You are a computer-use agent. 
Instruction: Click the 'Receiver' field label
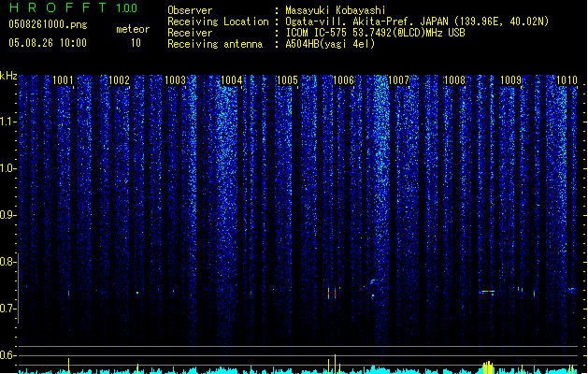tap(190, 33)
